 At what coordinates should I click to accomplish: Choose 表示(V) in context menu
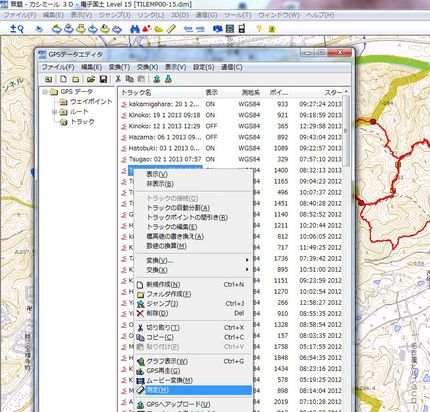pyautogui.click(x=193, y=174)
